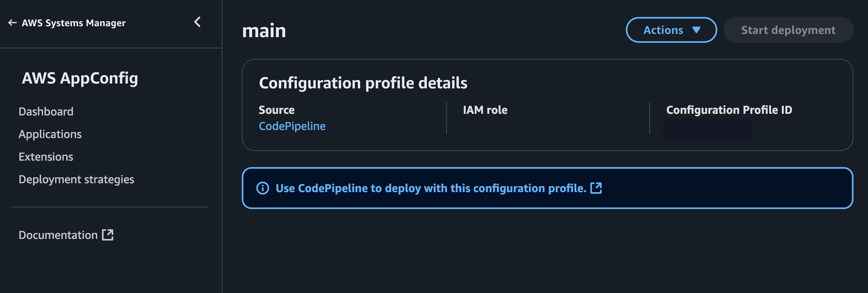Go back to AWS Systems Manager
This screenshot has width=868, height=293.
pos(73,23)
